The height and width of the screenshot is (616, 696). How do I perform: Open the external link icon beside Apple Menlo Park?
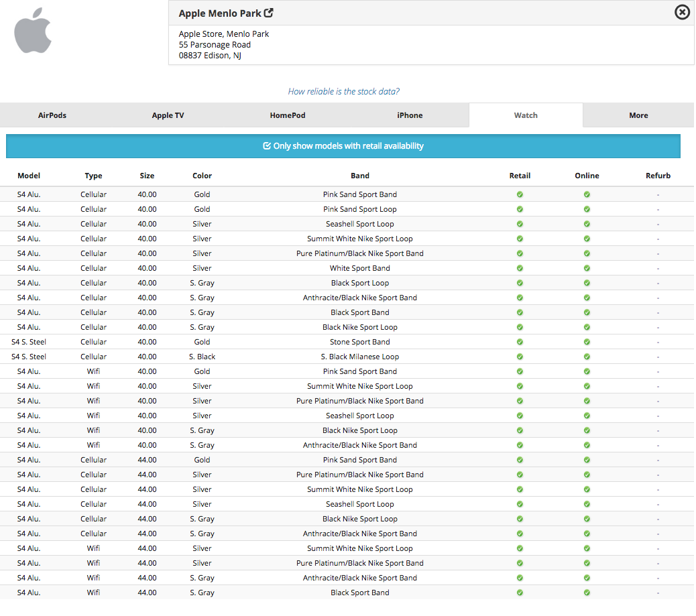click(x=269, y=13)
